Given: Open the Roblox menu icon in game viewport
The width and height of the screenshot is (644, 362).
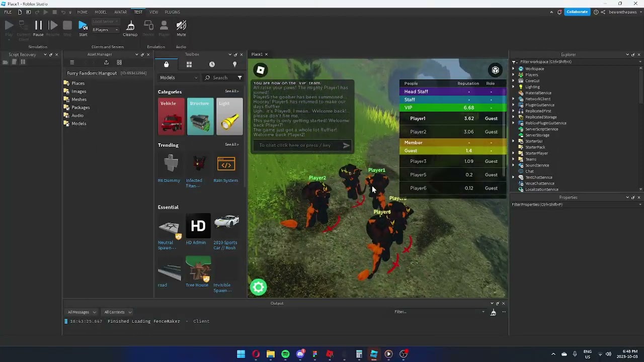Looking at the screenshot, I should tap(260, 70).
